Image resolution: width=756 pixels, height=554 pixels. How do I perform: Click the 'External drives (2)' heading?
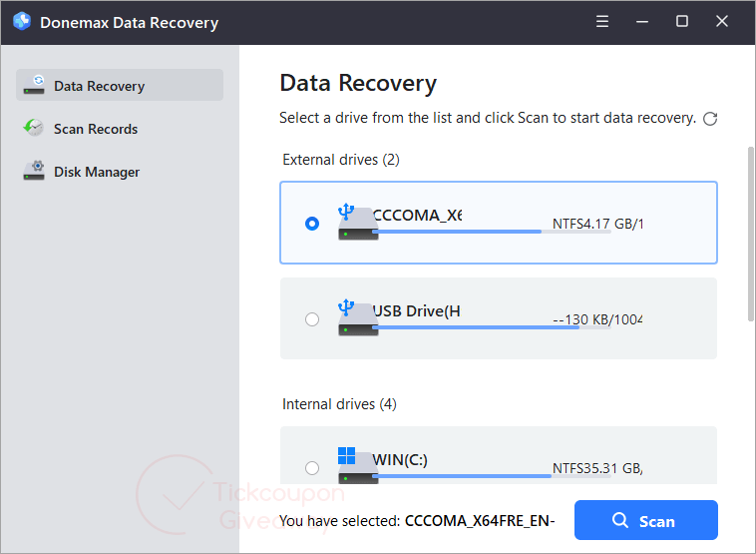coord(341,160)
